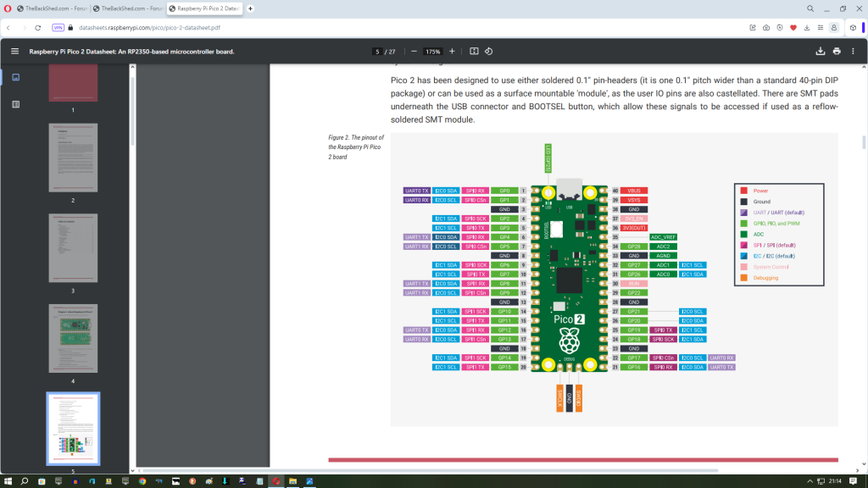
Task: Show page thumbnails view in sidebar
Action: [x=15, y=77]
